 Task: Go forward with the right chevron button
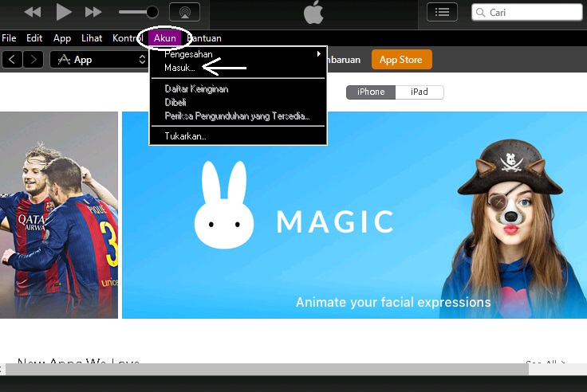point(33,60)
